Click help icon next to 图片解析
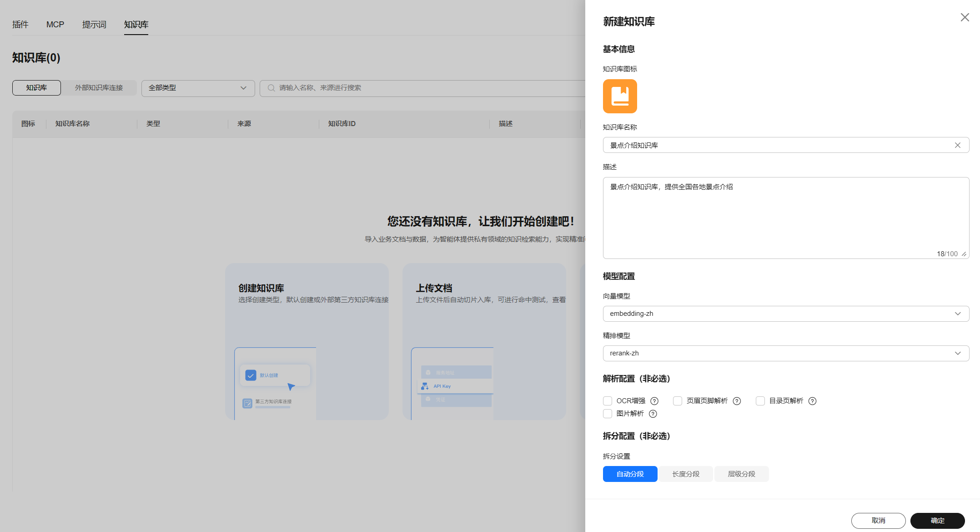Image resolution: width=980 pixels, height=532 pixels. pos(653,414)
